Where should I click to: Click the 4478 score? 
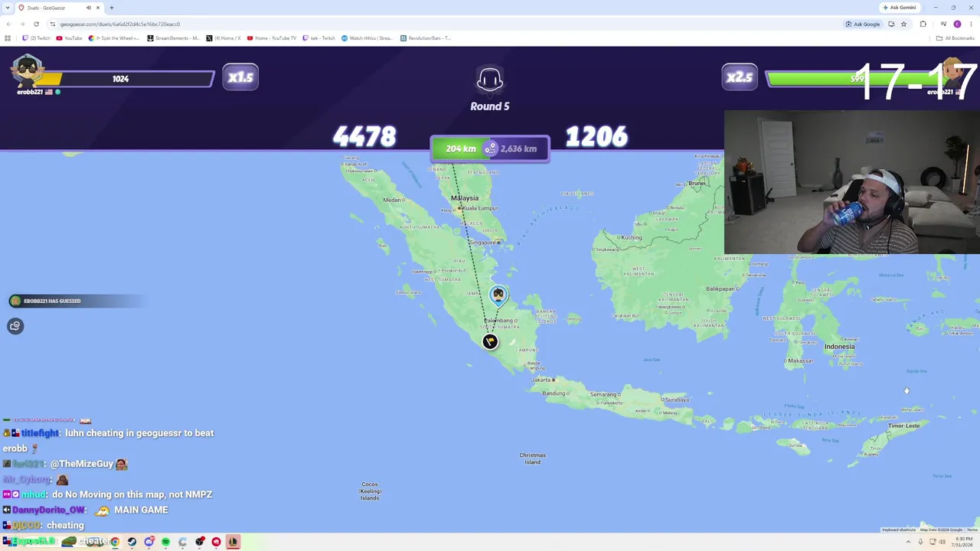point(364,137)
